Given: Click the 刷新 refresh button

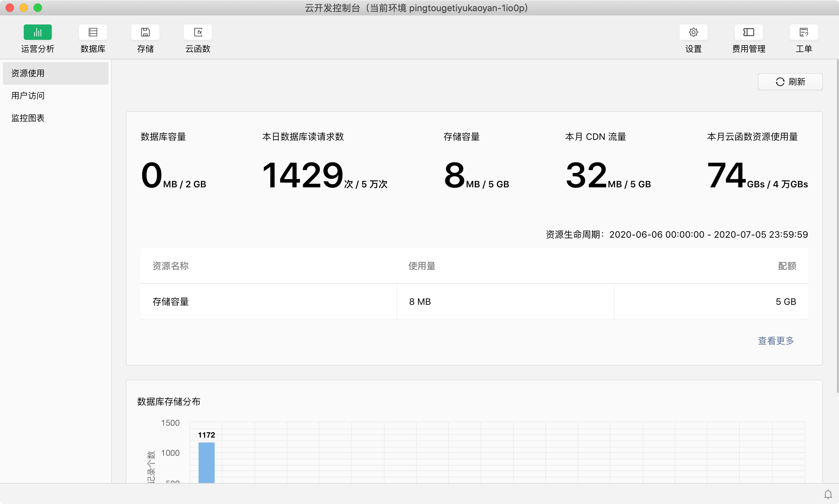Looking at the screenshot, I should [790, 82].
